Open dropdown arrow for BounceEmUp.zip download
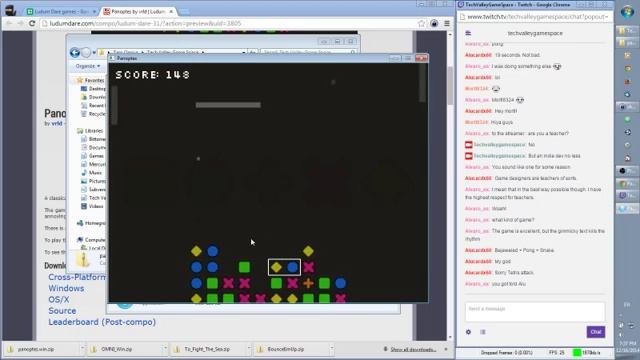Image resolution: width=640 pixels, height=360 pixels. click(332, 349)
